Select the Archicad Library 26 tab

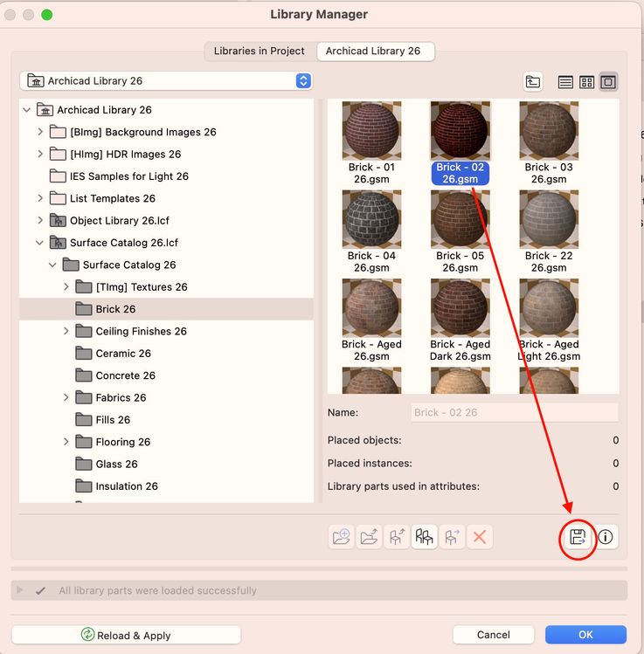(x=375, y=52)
